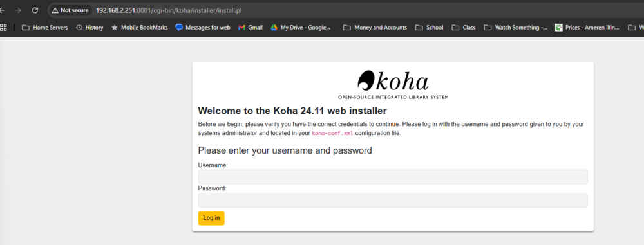Open the Money and Accounts folder
The image size is (644, 245).
[375, 28]
